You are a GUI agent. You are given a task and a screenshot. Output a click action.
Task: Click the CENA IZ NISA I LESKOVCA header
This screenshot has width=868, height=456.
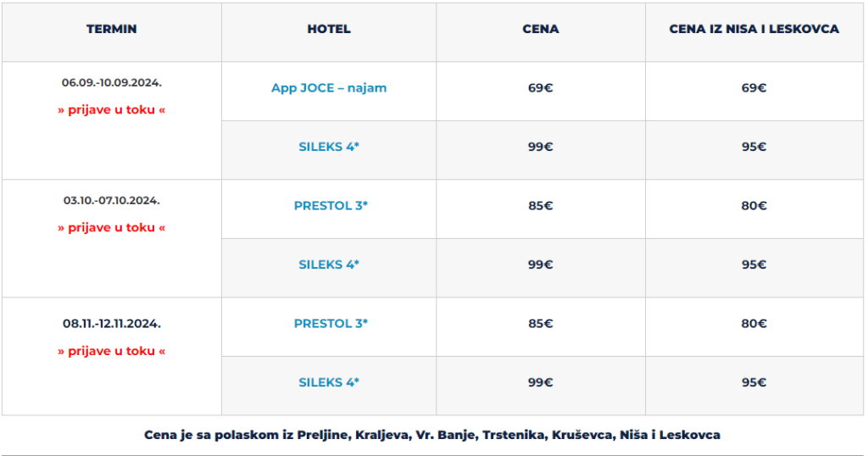click(x=754, y=30)
